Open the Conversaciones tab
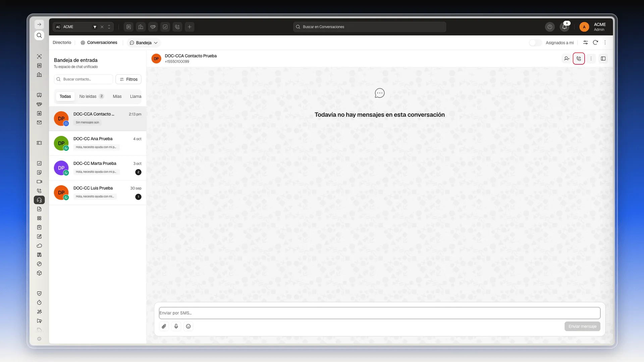 pyautogui.click(x=99, y=43)
